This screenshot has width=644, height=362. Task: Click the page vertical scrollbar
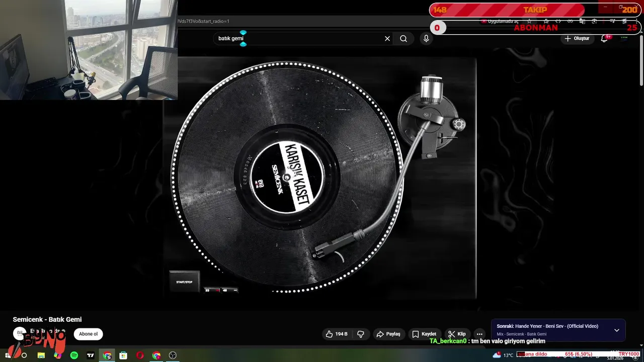[641, 60]
